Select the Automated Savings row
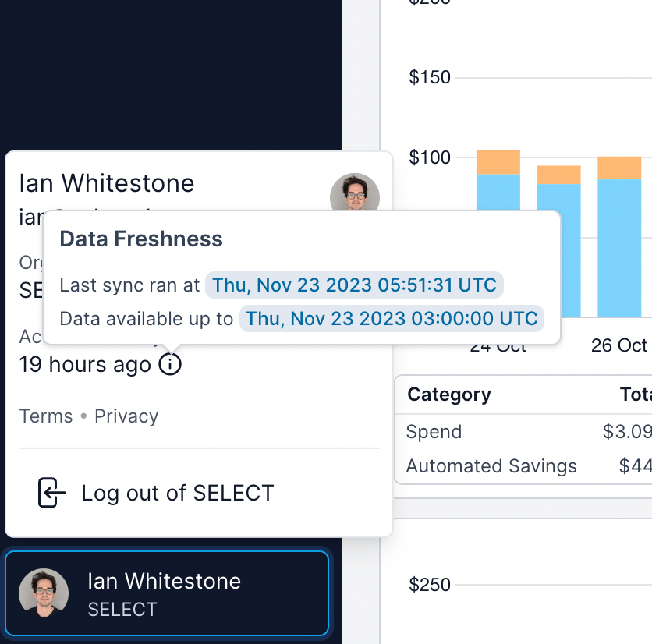Viewport: 652px width, 644px height. pos(491,466)
